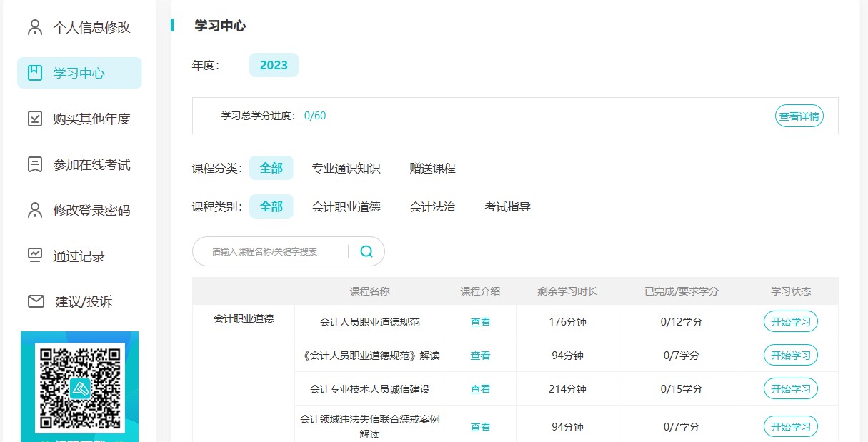Screen dimensions: 868x442
Task: Click the chart icon beside 通过记录
Action: 35,256
